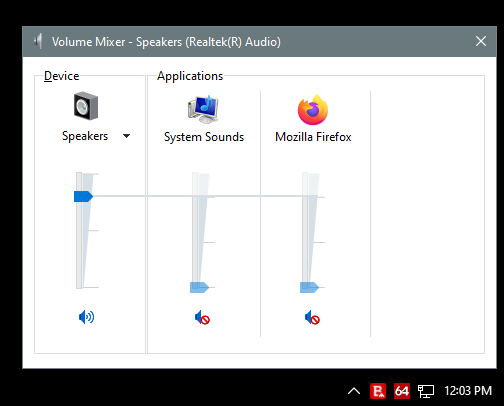Click the Applications group label

[190, 76]
